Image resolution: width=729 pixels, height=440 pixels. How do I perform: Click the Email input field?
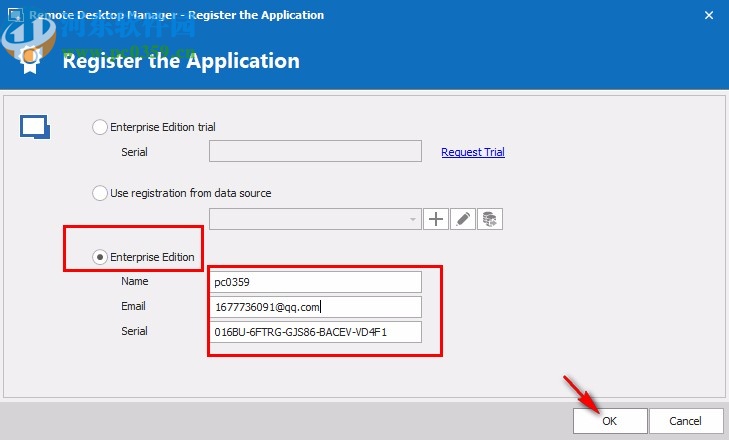click(315, 307)
